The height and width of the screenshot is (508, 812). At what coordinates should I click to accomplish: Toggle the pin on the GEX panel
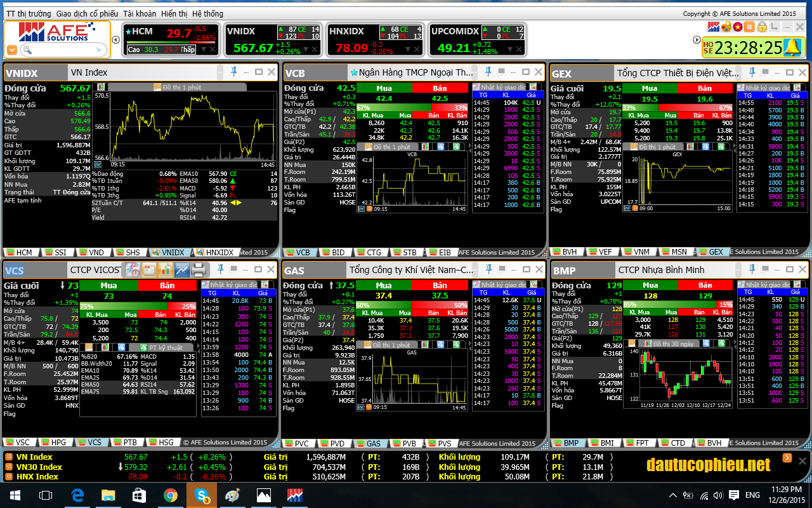coord(754,72)
